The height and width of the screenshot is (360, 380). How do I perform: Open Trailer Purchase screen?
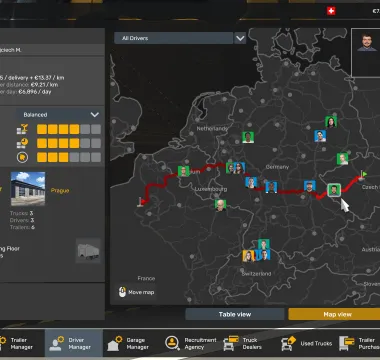359,343
